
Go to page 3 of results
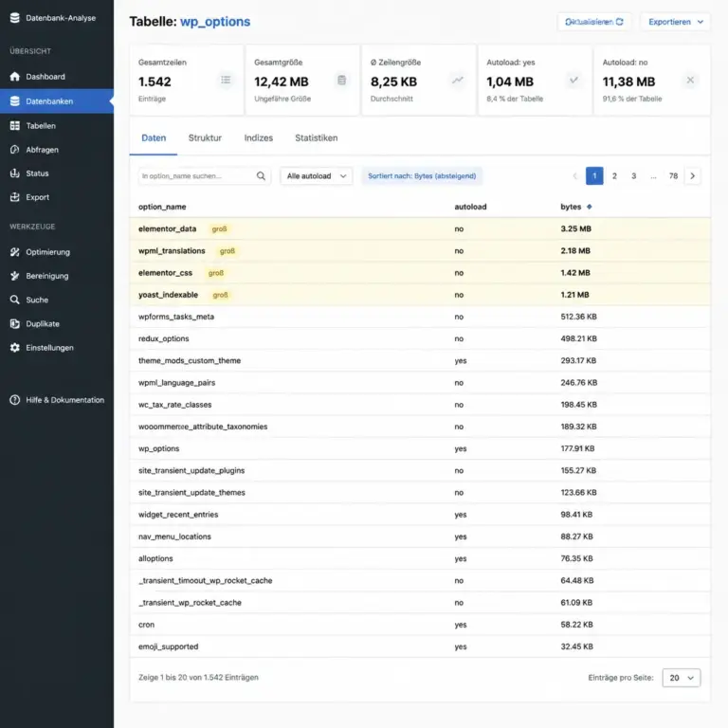click(634, 176)
